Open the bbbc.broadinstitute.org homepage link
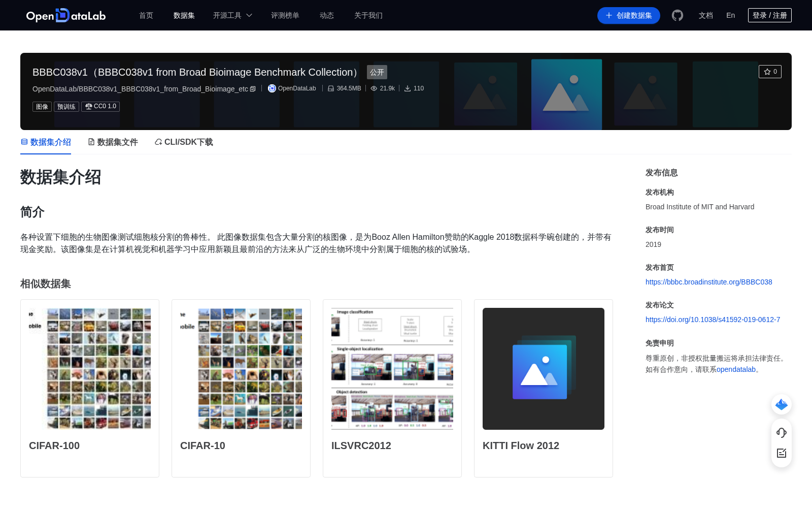Viewport: 812px width, 508px height. 709,282
